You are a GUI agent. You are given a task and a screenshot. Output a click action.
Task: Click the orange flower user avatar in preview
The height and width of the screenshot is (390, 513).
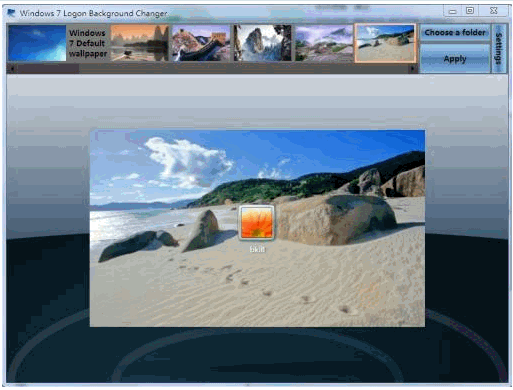pos(257,223)
